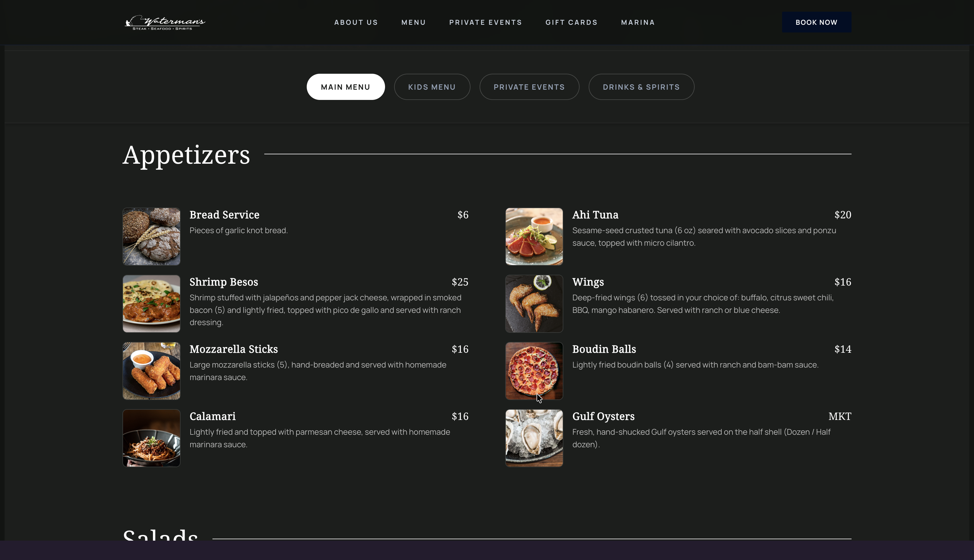The width and height of the screenshot is (974, 560).
Task: Click the Gulf Oysters description text
Action: [x=701, y=438]
